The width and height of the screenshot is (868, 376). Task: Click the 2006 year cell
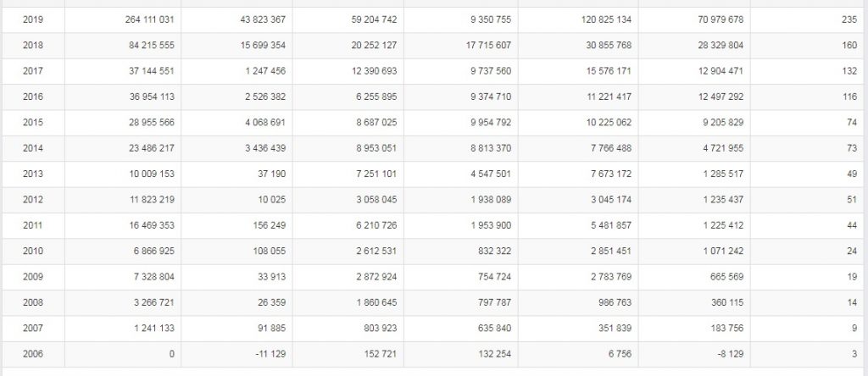[x=33, y=354]
